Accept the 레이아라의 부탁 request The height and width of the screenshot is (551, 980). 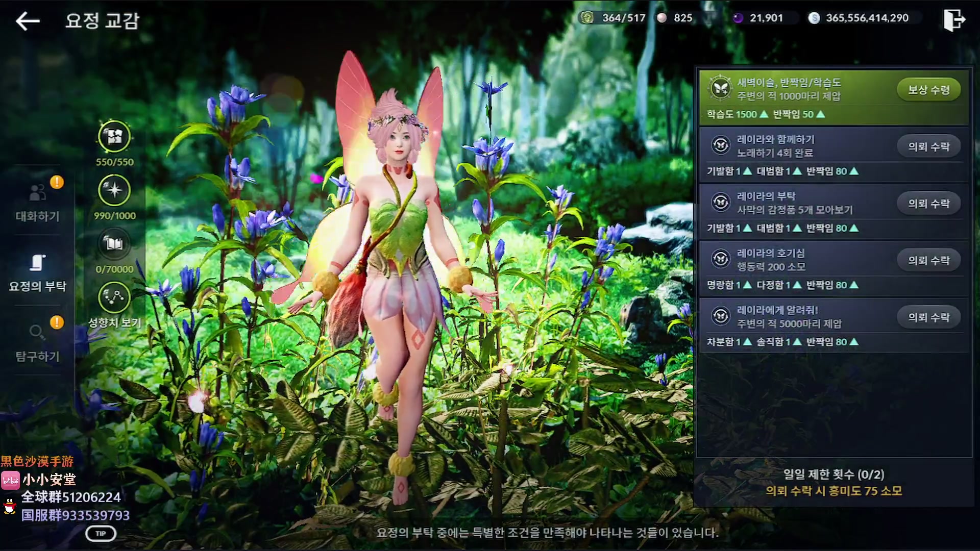coord(928,204)
